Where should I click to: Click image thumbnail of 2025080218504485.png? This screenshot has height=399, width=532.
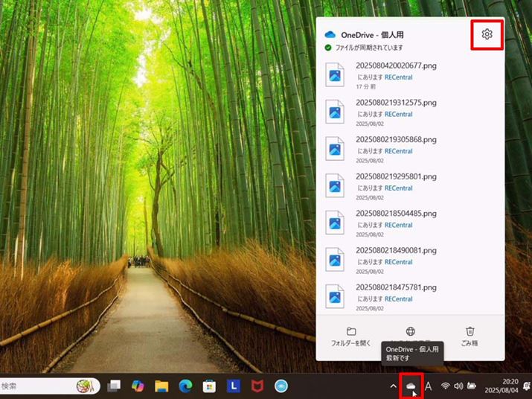335,223
